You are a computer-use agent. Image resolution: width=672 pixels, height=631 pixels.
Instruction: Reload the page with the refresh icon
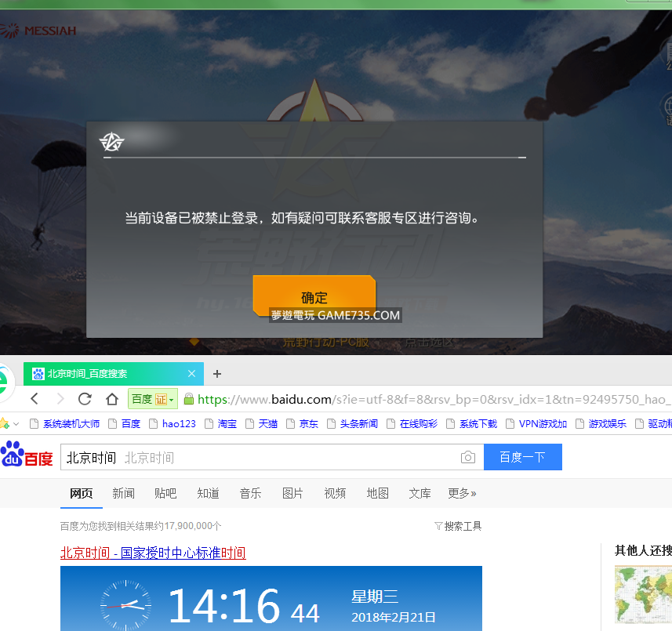[x=85, y=399]
